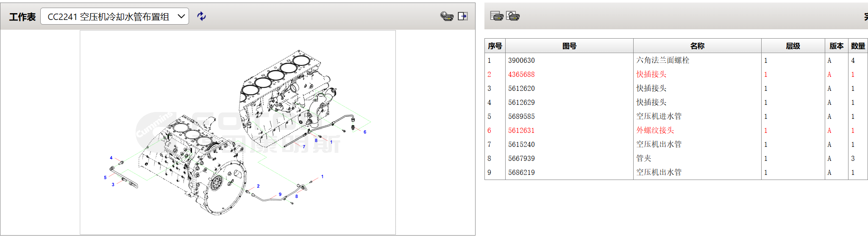Click 空压机出水管 in the 5615240 row
Image resolution: width=868 pixels, height=236 pixels.
[x=659, y=144]
